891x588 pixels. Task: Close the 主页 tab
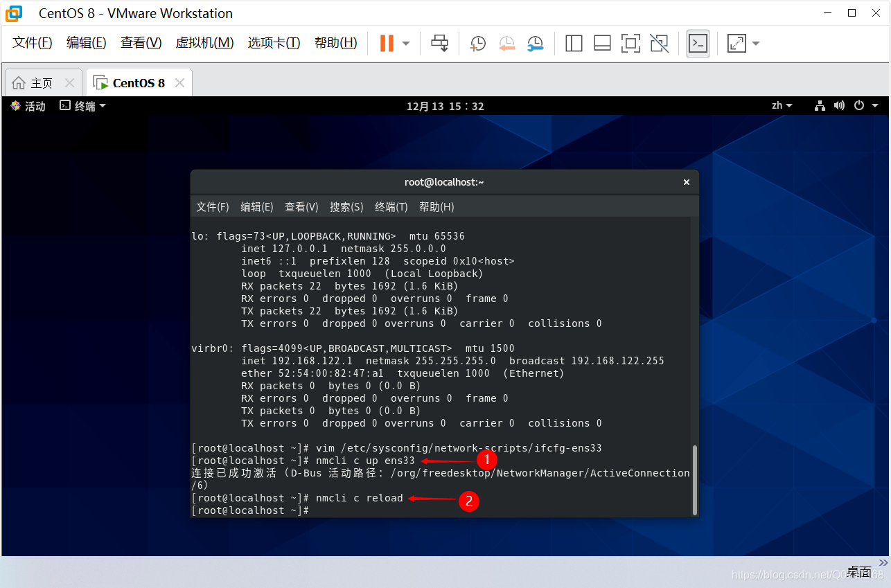69,83
